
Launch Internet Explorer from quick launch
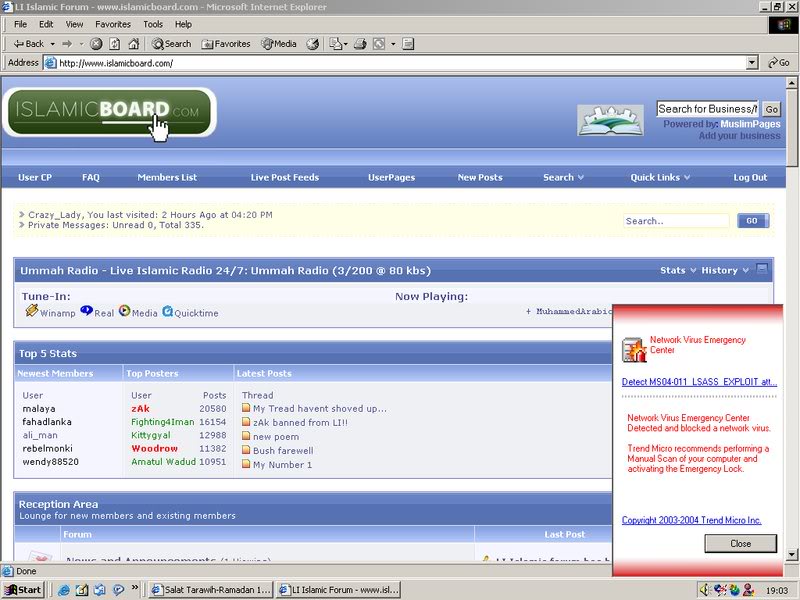coord(63,590)
